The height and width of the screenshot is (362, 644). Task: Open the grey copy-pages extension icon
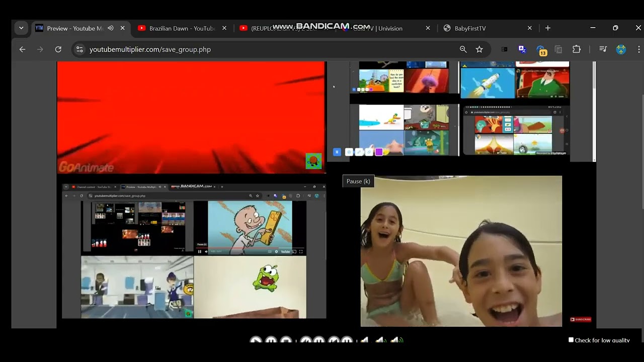pyautogui.click(x=558, y=49)
